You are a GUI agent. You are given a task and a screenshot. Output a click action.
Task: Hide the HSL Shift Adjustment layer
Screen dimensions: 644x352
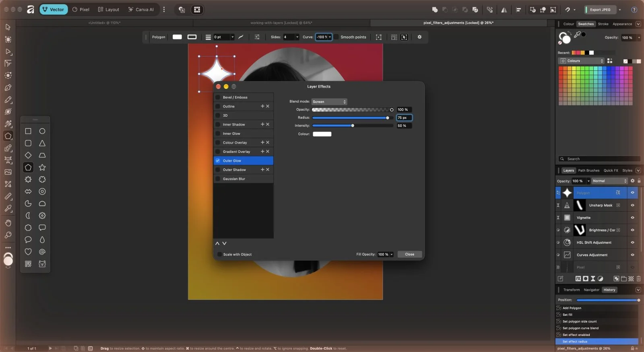point(632,243)
